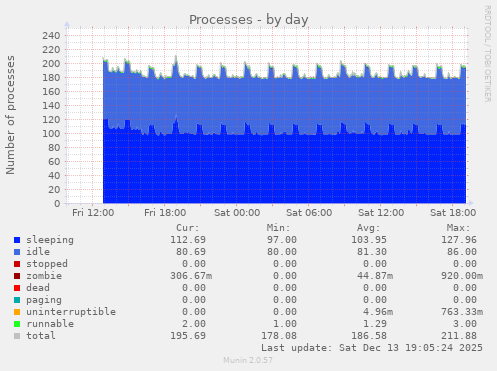Click the 'Sat 00:00' x-axis label
The width and height of the screenshot is (497, 371).
tap(237, 213)
